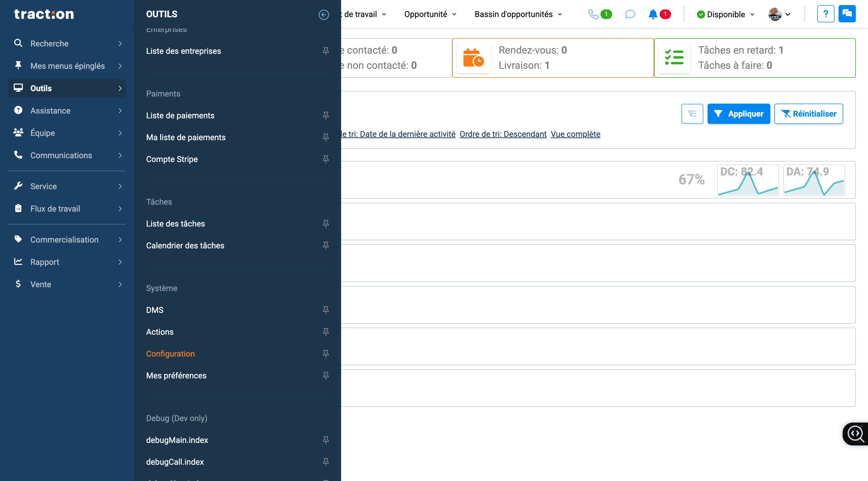Open Recherche search icon
The width and height of the screenshot is (868, 481).
(18, 43)
